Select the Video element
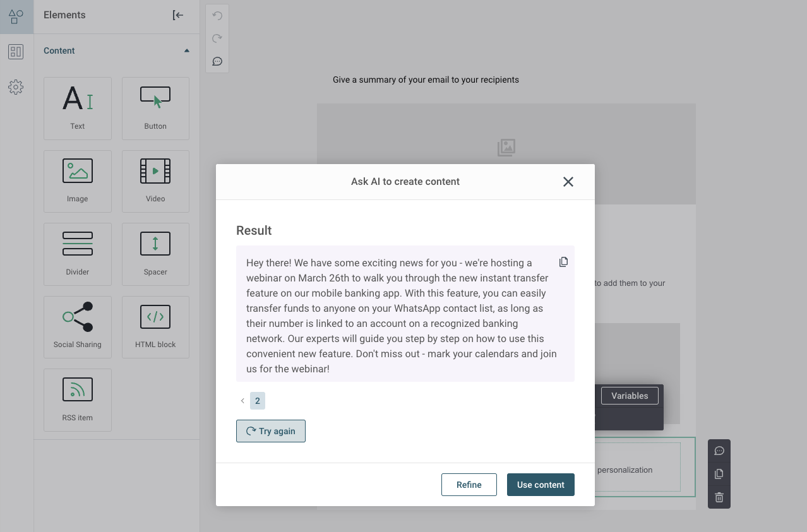Image resolution: width=807 pixels, height=532 pixels. (x=155, y=181)
